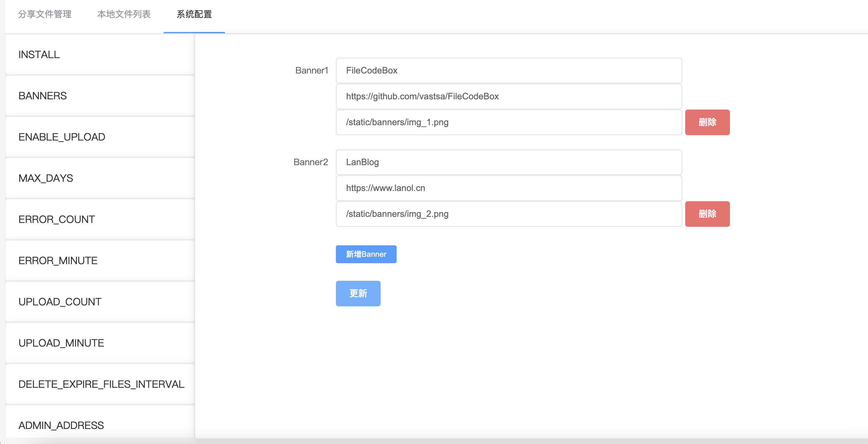The image size is (868, 444).
Task: Click the 新增Banner button
Action: tap(366, 254)
